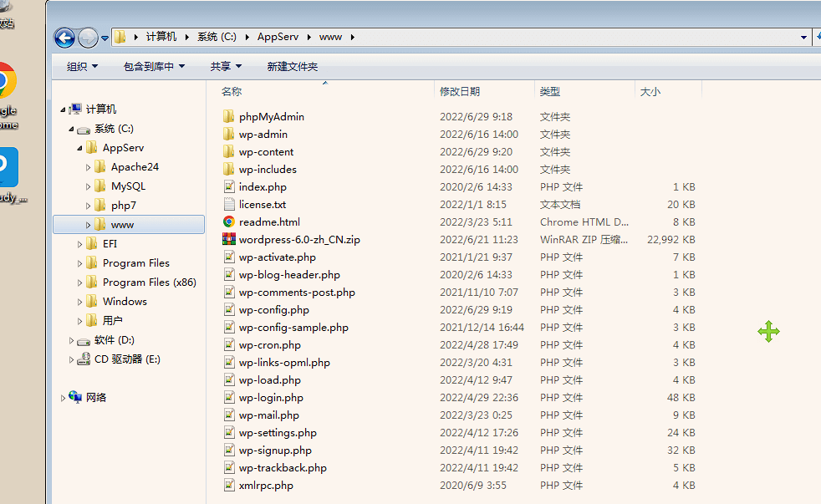Open the dropdown arrow after www breadcrumb

(x=352, y=37)
